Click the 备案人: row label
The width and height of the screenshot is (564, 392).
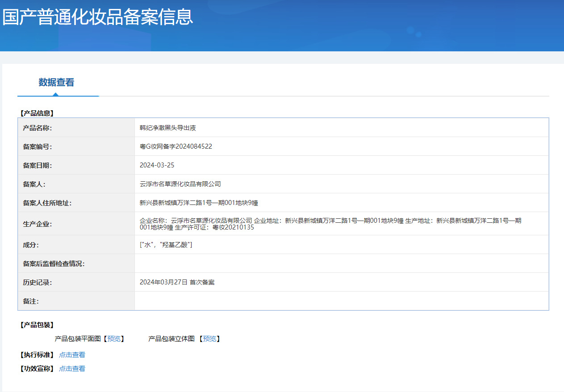click(34, 184)
